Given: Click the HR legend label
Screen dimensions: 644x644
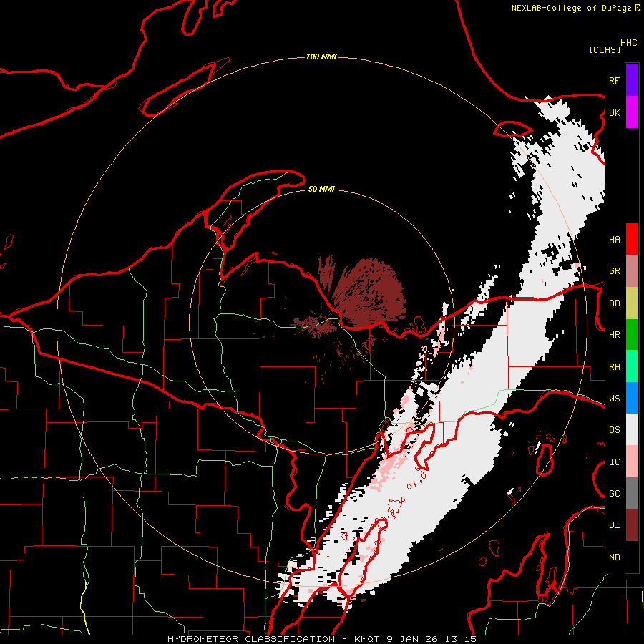Looking at the screenshot, I should [614, 335].
